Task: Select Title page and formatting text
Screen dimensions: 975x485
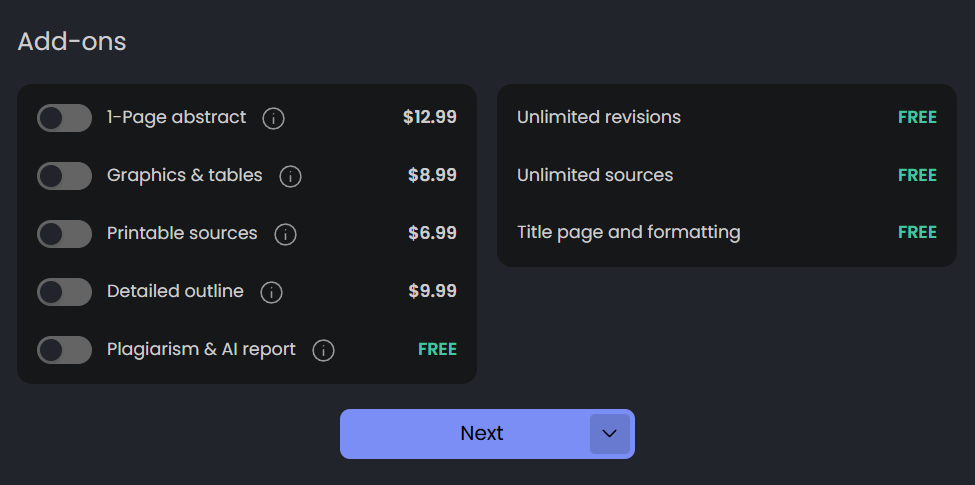Action: pos(629,233)
